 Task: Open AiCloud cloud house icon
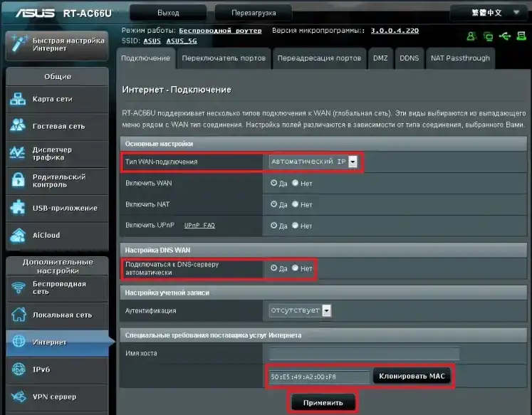[18, 235]
